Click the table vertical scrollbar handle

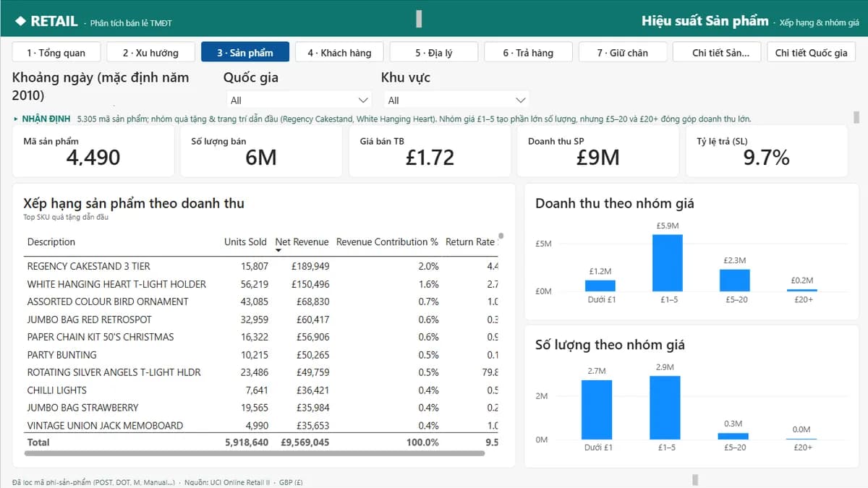pyautogui.click(x=501, y=236)
